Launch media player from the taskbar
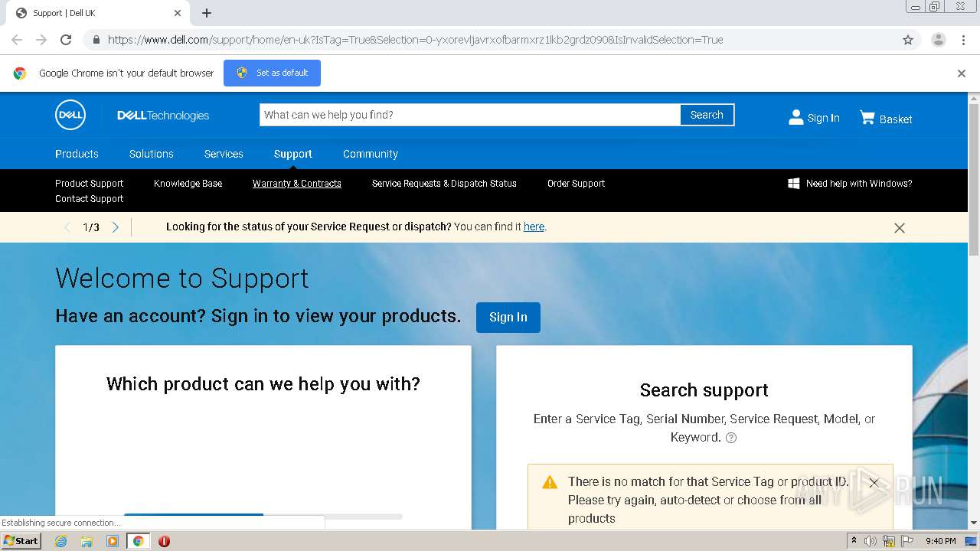This screenshot has width=980, height=551. 113,541
